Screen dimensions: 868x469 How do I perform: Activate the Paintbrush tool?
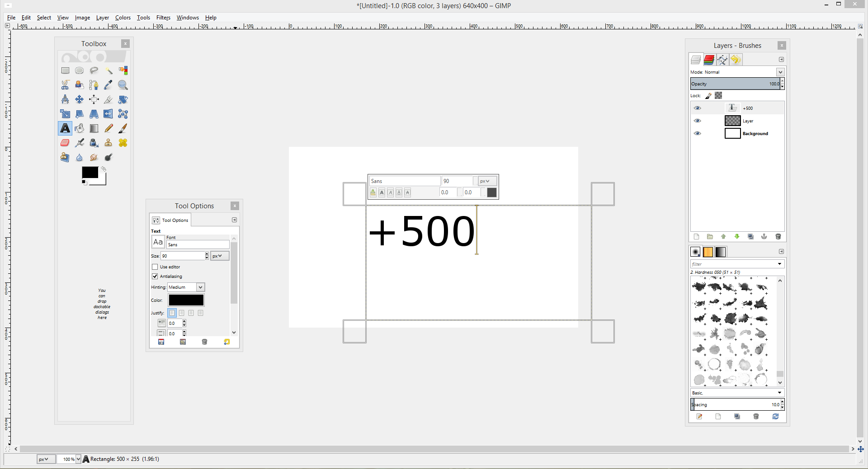click(123, 128)
